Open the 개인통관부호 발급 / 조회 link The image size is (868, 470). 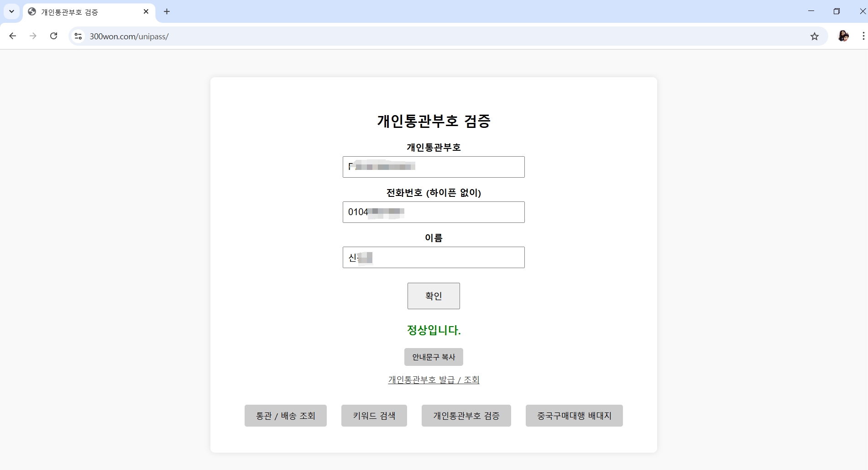click(x=434, y=380)
